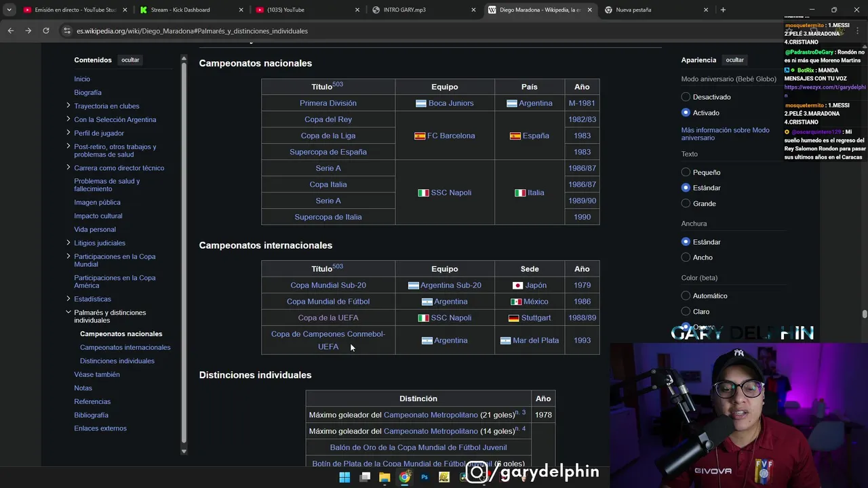Open the tab search dropdown arrow
This screenshot has width=868, height=488.
point(9,9)
